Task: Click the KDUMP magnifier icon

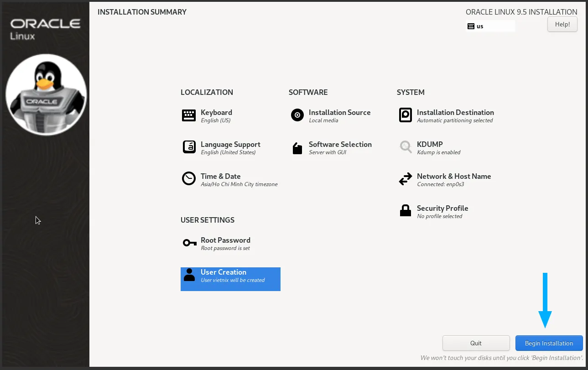Action: tap(405, 147)
